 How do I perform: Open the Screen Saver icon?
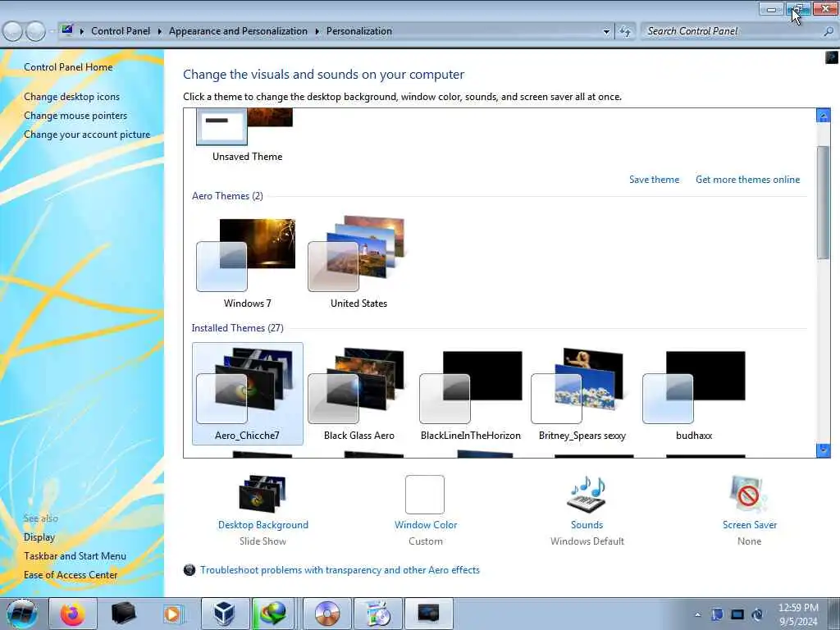(x=748, y=494)
